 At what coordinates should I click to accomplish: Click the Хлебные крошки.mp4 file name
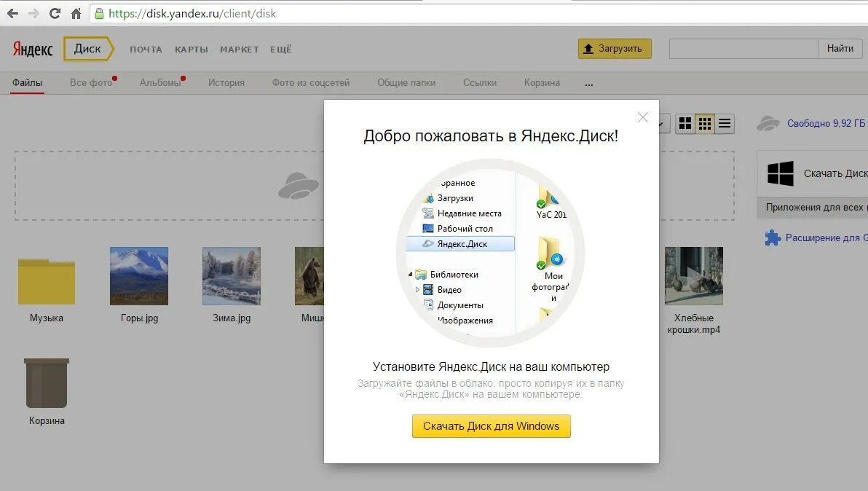(694, 324)
